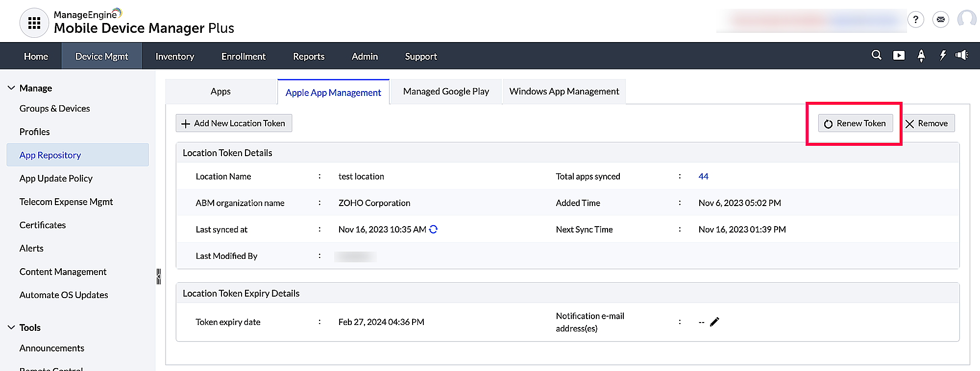Click the mail envelope icon in header
Screen dimensions: 980x371
(x=940, y=20)
